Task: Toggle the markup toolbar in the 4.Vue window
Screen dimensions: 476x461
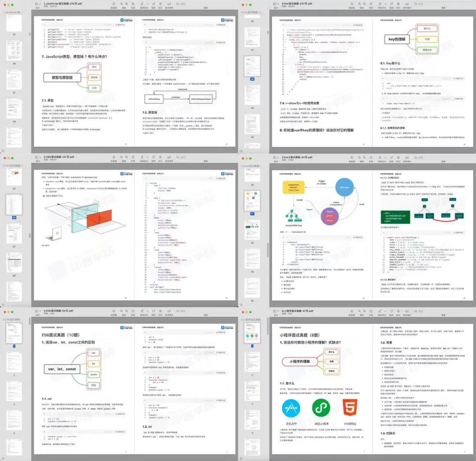Action: 398,4
